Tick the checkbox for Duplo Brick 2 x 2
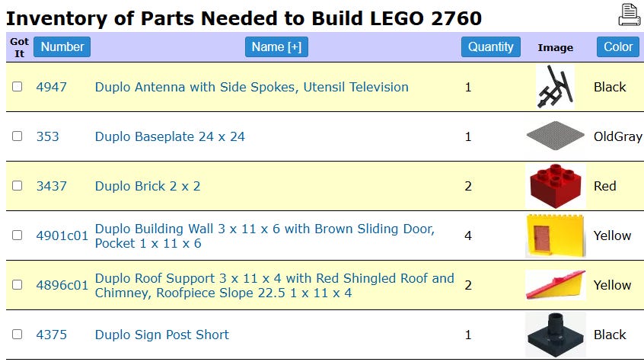The image size is (644, 362). click(x=18, y=185)
